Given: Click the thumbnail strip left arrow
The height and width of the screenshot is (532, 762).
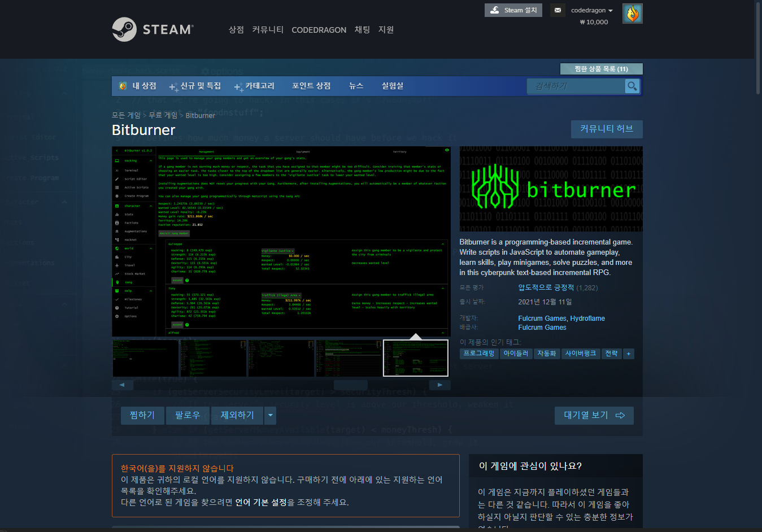Looking at the screenshot, I should click(x=123, y=385).
